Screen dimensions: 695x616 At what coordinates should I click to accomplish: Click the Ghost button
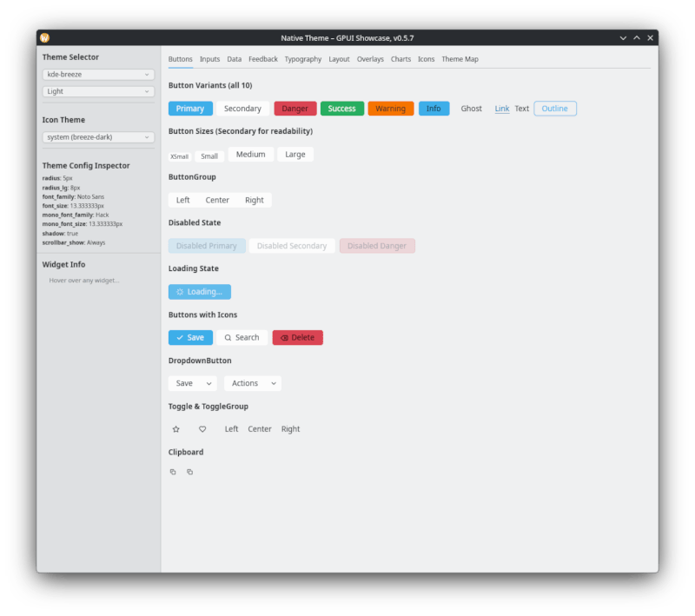471,109
